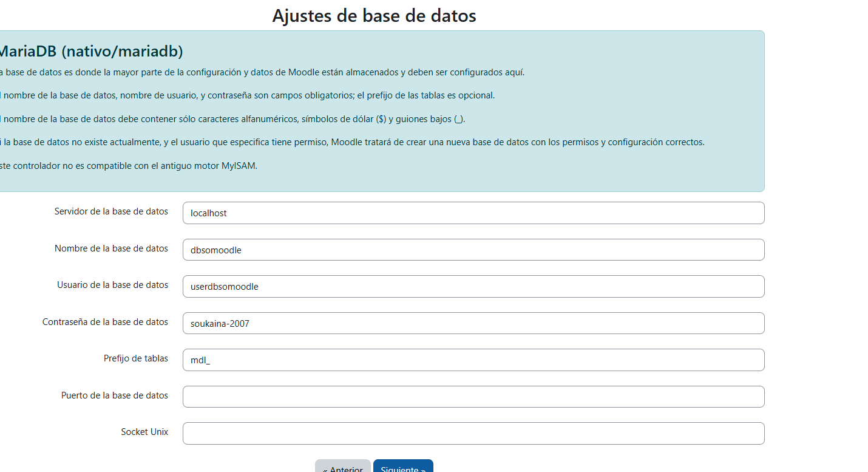Click the 'Socket Unix' label

pyautogui.click(x=144, y=432)
